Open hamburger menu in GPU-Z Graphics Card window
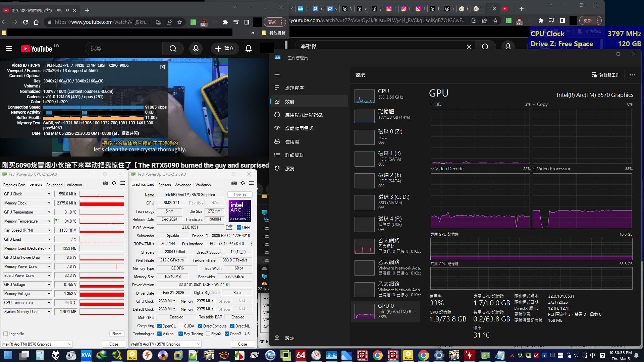 [x=251, y=183]
